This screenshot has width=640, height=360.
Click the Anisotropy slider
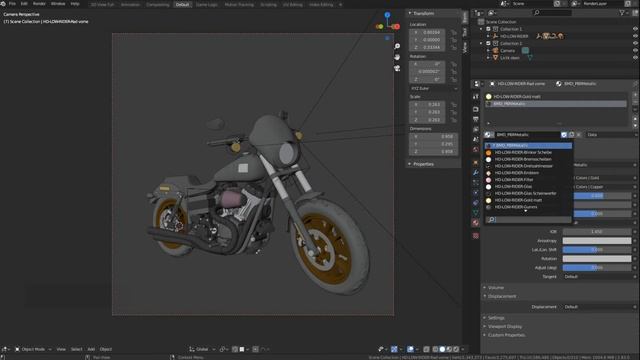pos(597,241)
